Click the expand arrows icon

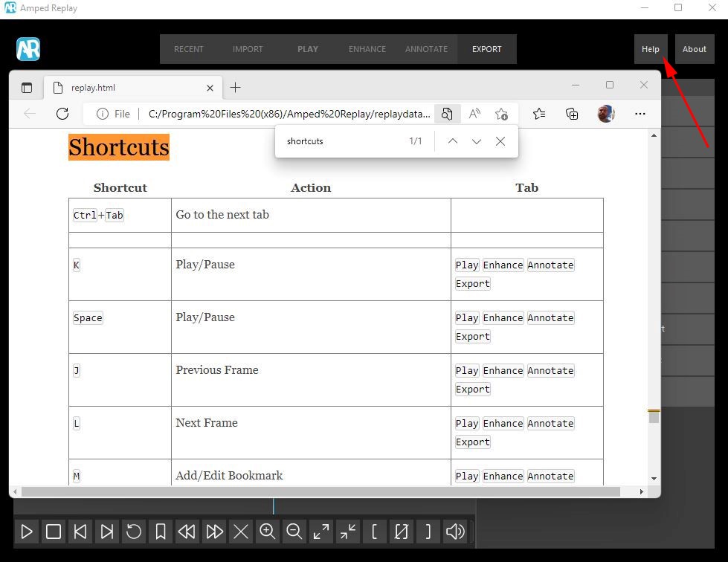click(320, 532)
